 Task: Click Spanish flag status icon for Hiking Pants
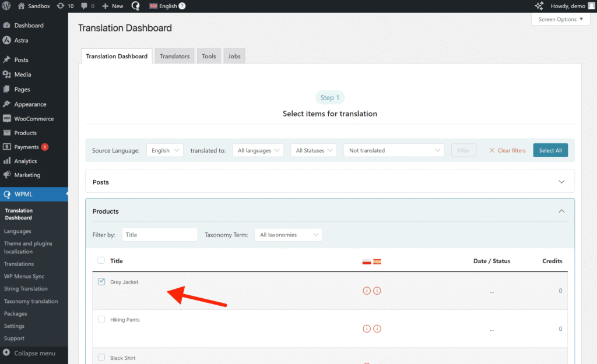[377, 328]
